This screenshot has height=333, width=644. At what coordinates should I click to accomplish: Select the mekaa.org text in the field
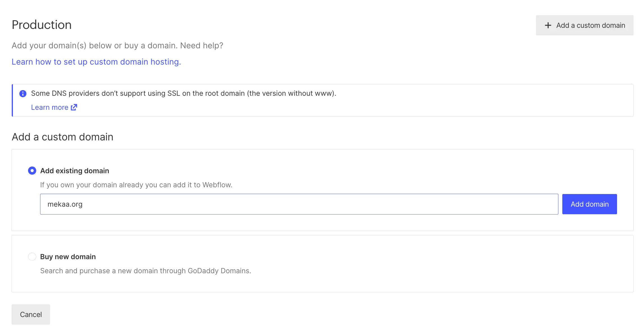coord(65,204)
